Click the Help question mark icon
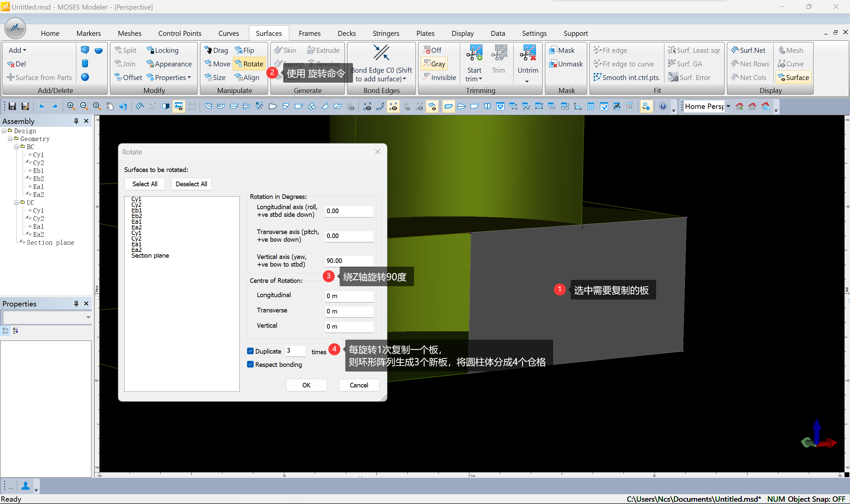 [662, 107]
